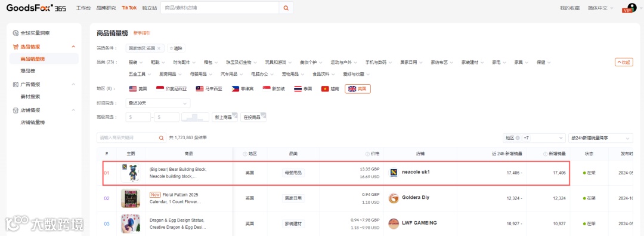Click the Goldera Diy store logo

394,198
